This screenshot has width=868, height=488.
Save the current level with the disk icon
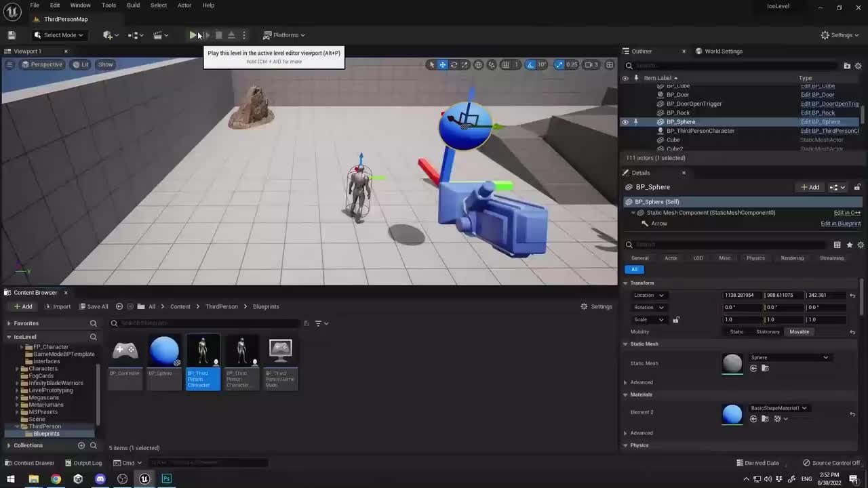pyautogui.click(x=12, y=35)
